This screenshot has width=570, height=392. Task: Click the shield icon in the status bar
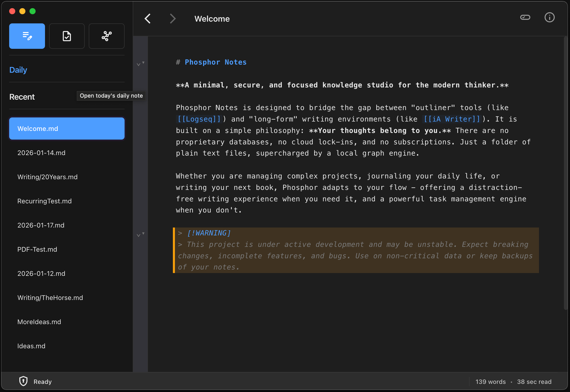click(23, 381)
